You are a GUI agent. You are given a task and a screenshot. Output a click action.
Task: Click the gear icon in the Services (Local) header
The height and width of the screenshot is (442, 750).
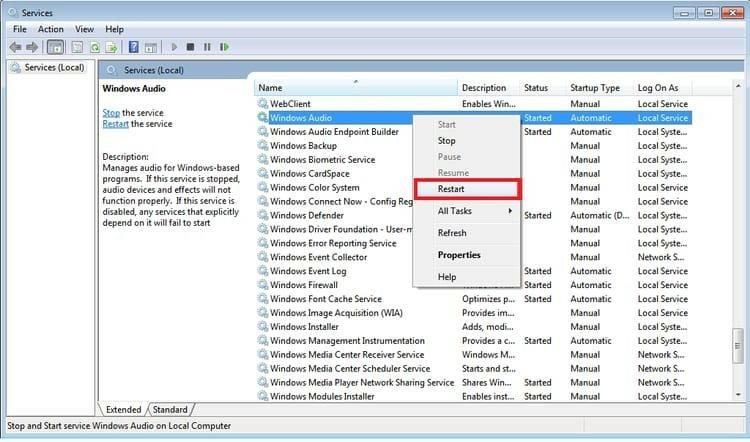click(111, 70)
